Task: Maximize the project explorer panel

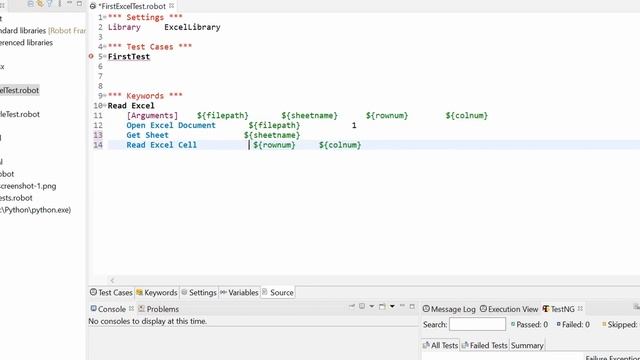Action: pyautogui.click(x=79, y=3)
